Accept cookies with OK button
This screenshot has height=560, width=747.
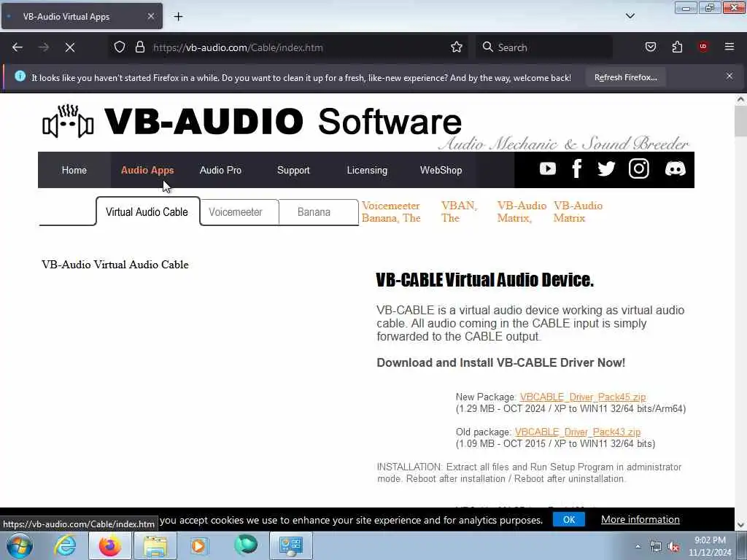point(569,519)
